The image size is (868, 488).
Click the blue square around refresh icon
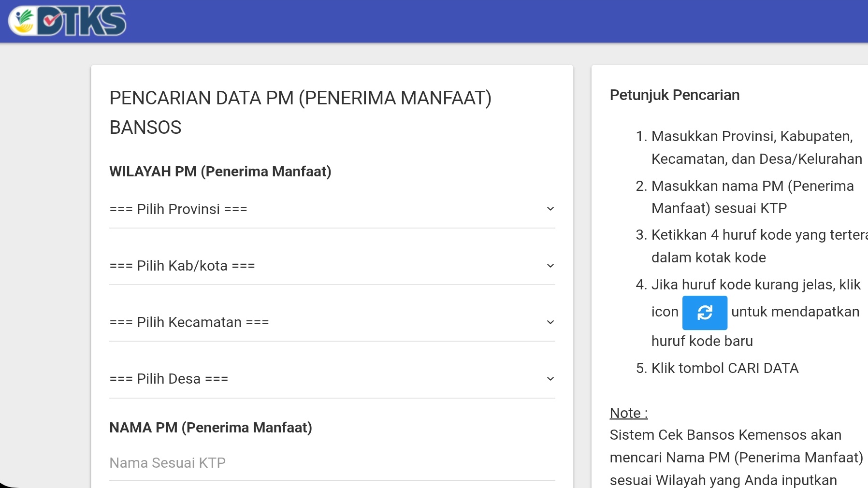pos(704,313)
